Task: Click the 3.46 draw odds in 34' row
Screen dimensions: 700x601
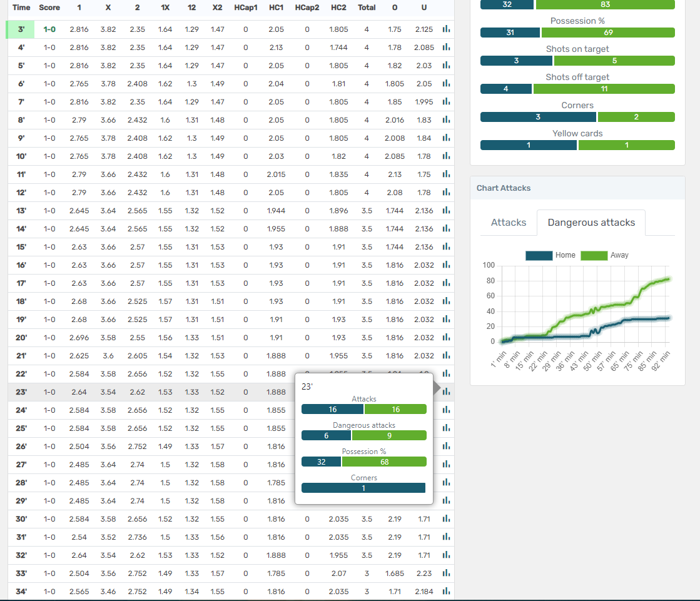Action: tap(108, 591)
